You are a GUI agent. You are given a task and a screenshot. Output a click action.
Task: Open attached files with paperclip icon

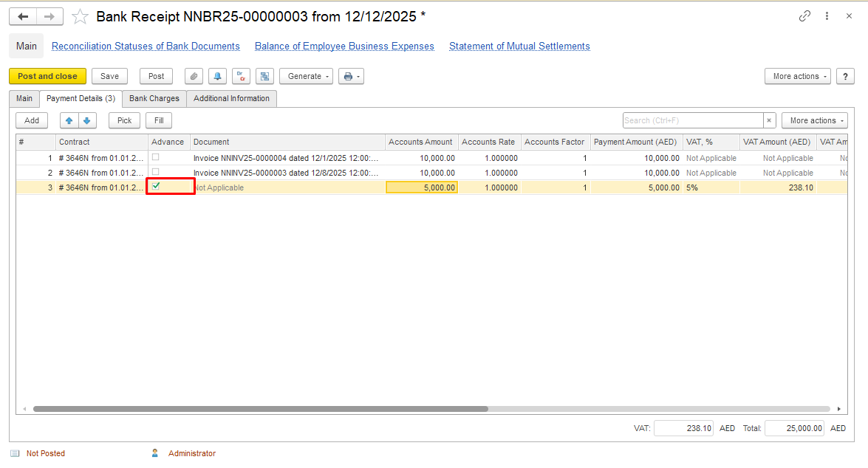click(194, 76)
